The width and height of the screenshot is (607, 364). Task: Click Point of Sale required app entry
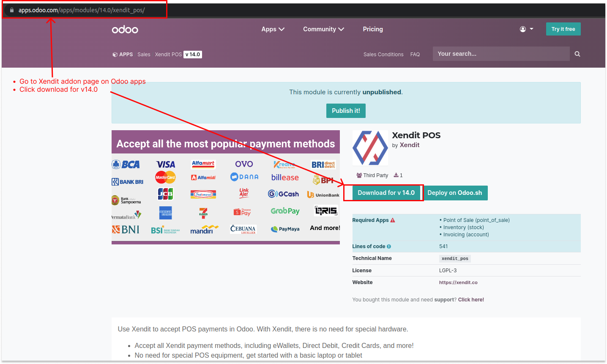click(476, 220)
